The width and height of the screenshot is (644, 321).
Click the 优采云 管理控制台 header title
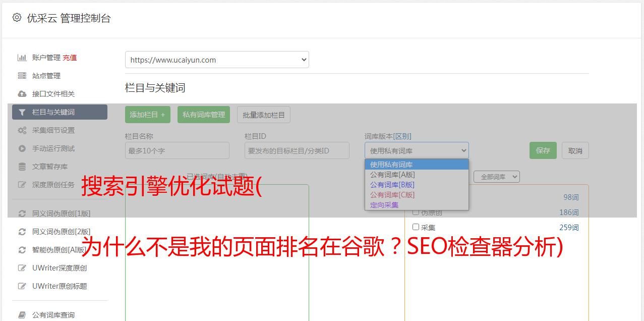click(x=69, y=18)
